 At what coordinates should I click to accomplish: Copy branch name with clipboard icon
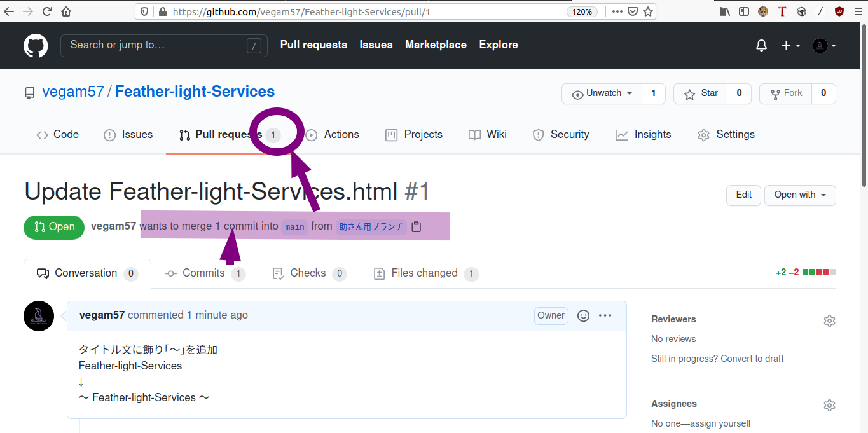[x=417, y=226]
